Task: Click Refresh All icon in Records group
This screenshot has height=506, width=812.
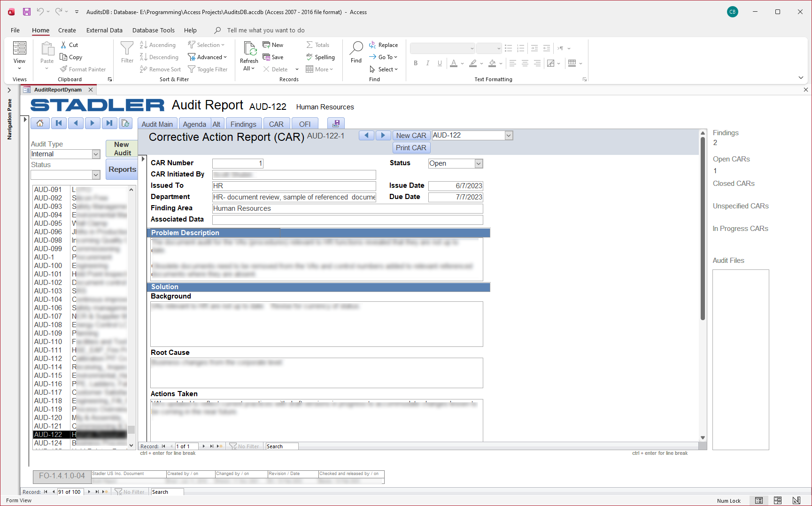Action: click(x=249, y=48)
